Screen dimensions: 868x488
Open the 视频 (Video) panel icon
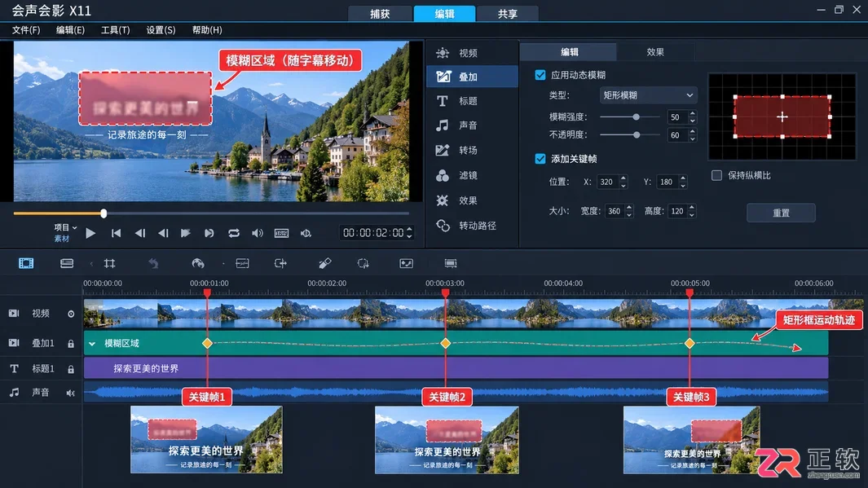pyautogui.click(x=443, y=53)
